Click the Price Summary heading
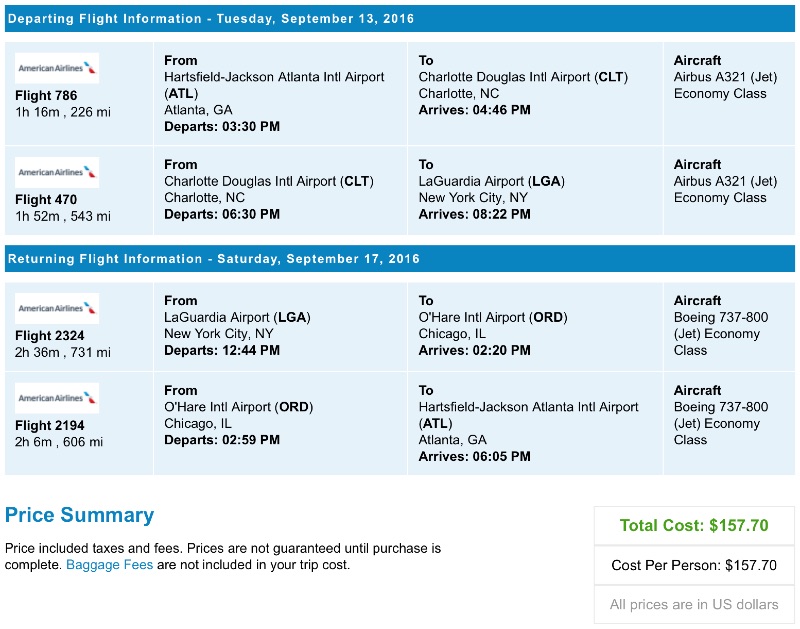Image resolution: width=800 pixels, height=629 pixels. coord(82,516)
